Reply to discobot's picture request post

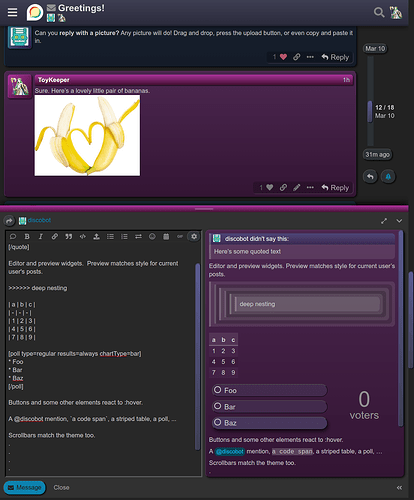pyautogui.click(x=335, y=57)
